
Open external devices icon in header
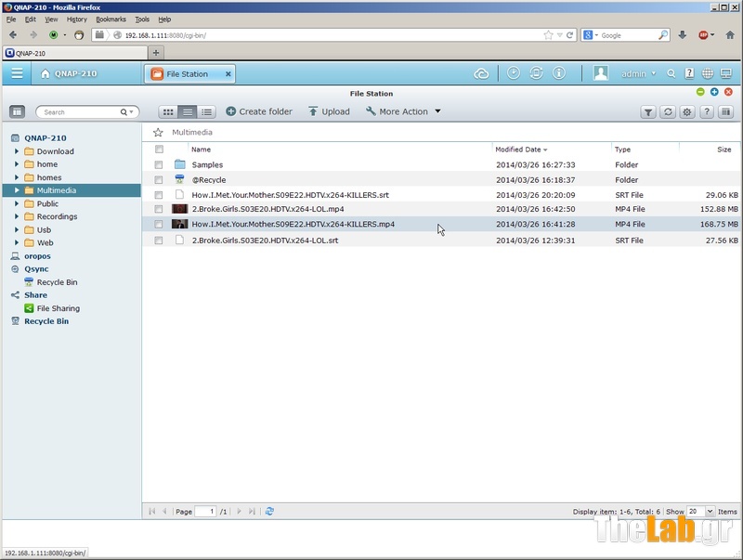tap(536, 73)
